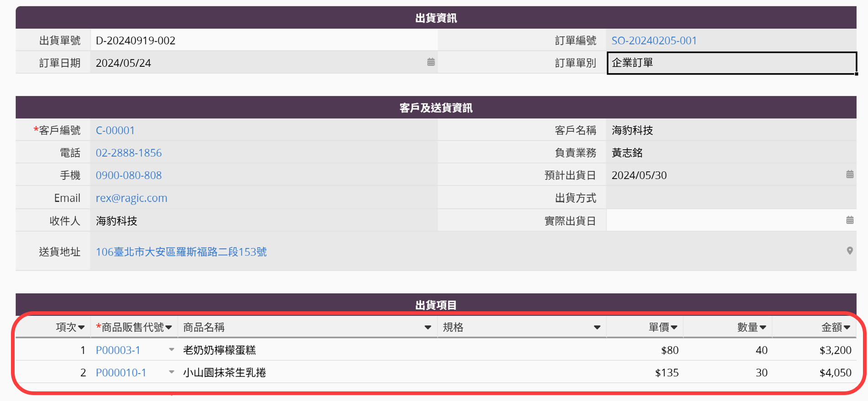Click map pin icon in 送貨地址

coord(850,251)
